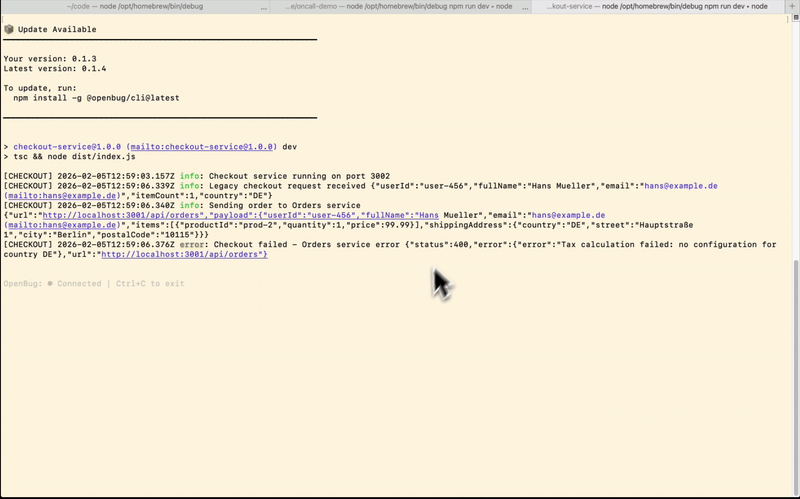Open mailto:hans@example.de link before "items"

[62, 225]
